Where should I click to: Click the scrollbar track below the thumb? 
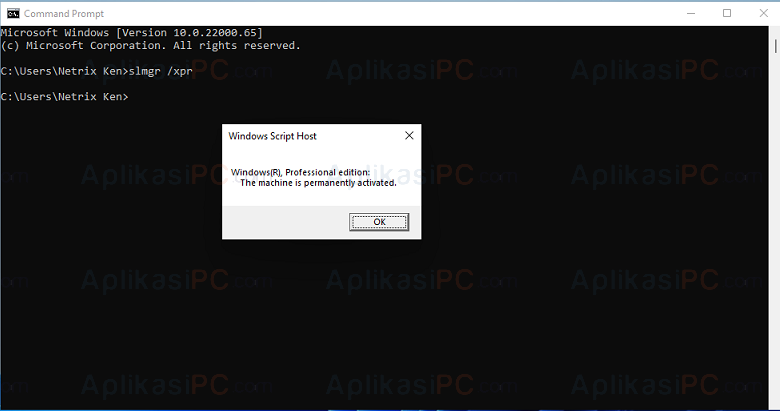click(775, 224)
